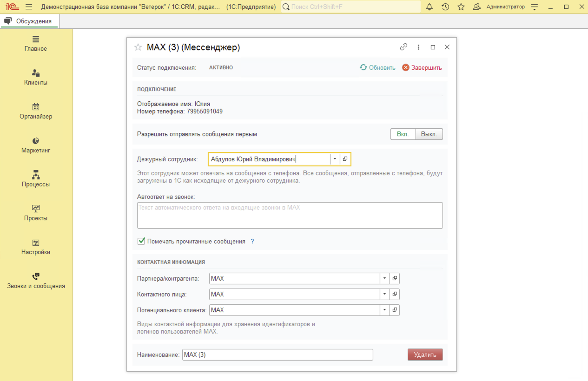The image size is (588, 381).
Task: Open the hamburger service menu in title bar
Action: pyautogui.click(x=29, y=7)
